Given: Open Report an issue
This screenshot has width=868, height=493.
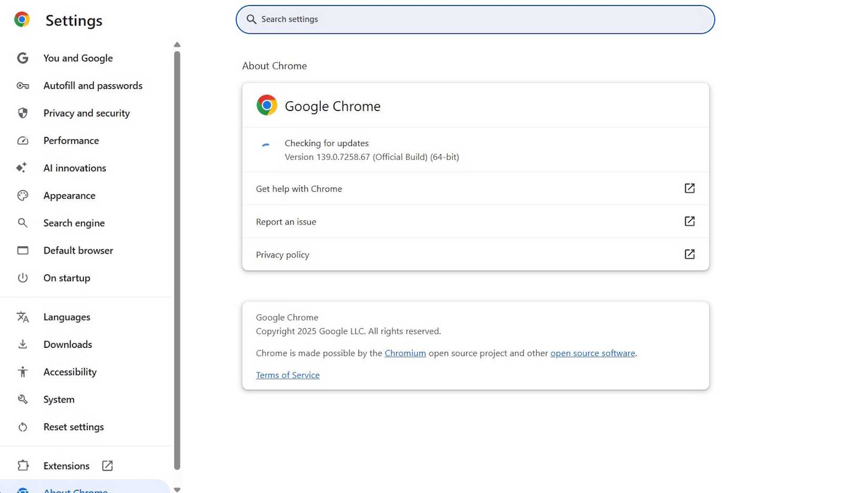Looking at the screenshot, I should click(x=286, y=222).
